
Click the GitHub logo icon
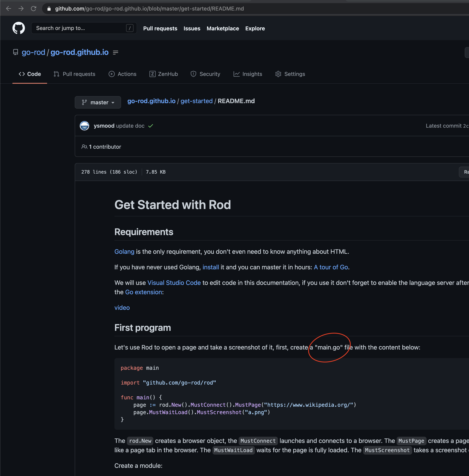click(x=18, y=28)
